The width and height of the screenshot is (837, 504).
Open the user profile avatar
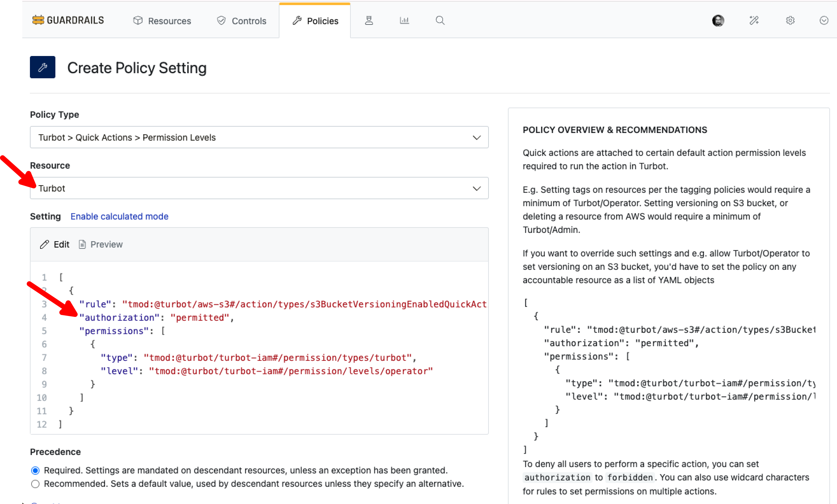pyautogui.click(x=718, y=21)
